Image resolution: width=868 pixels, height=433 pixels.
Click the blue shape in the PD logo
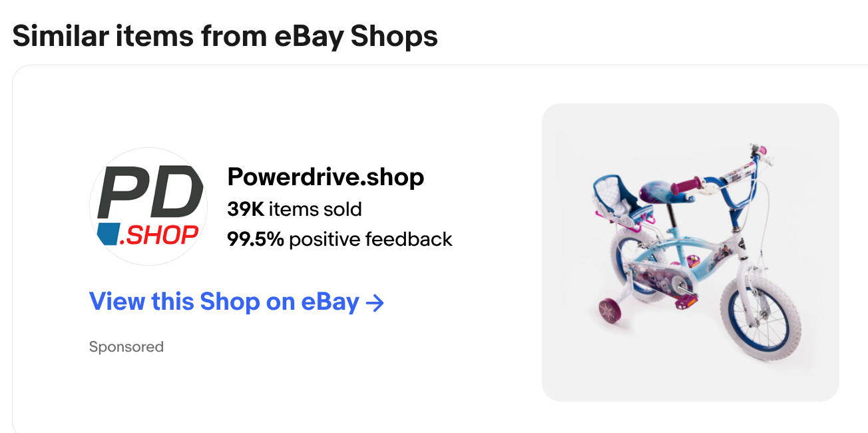coord(108,234)
